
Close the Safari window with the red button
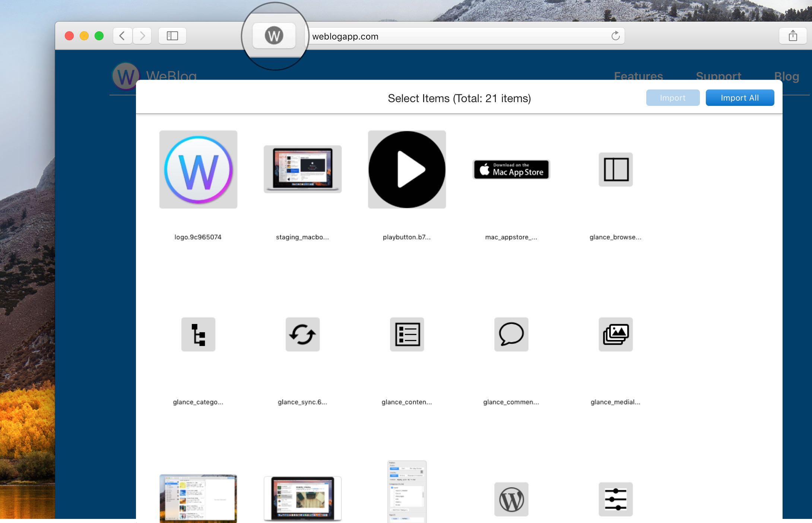point(69,36)
